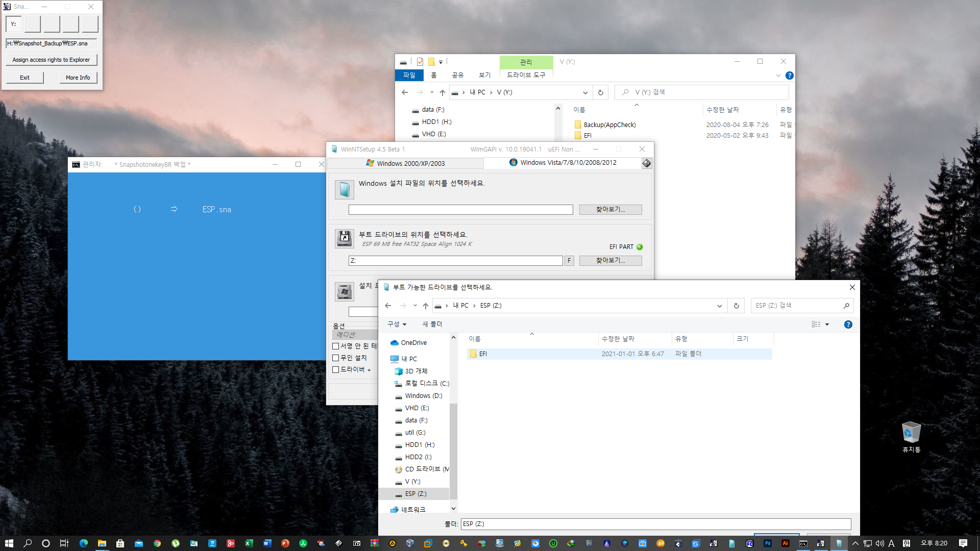Open the 드라이브 도구 ribbon tab
Image resolution: width=980 pixels, height=551 pixels.
(526, 75)
